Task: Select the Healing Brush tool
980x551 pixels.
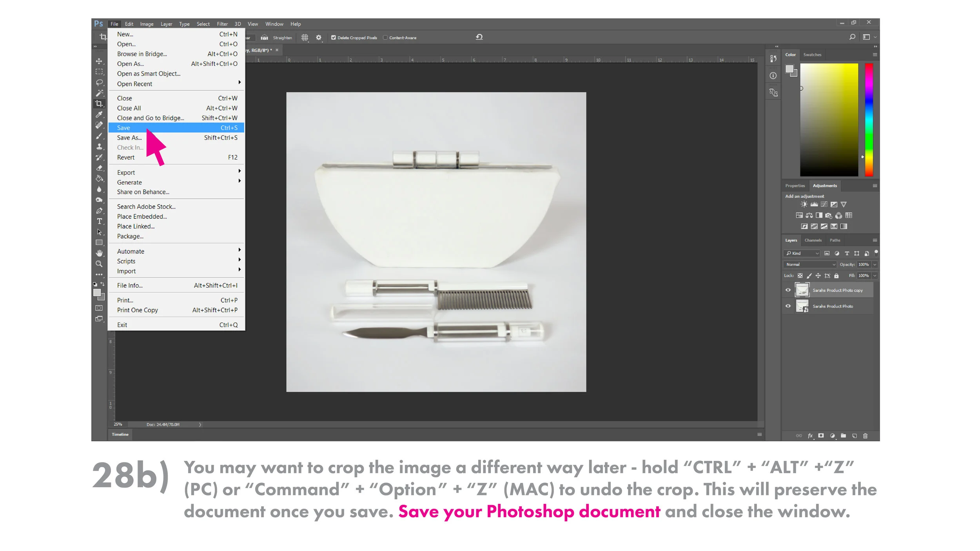Action: pyautogui.click(x=99, y=125)
